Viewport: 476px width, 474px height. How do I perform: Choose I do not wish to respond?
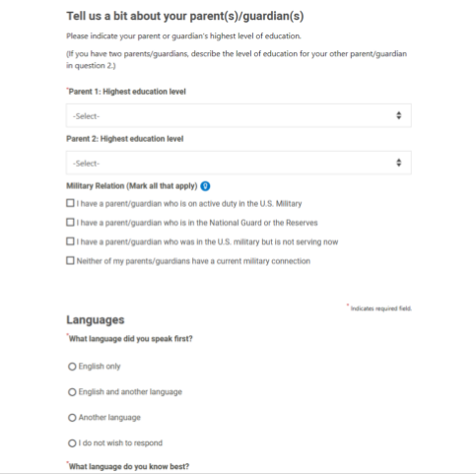pos(72,443)
